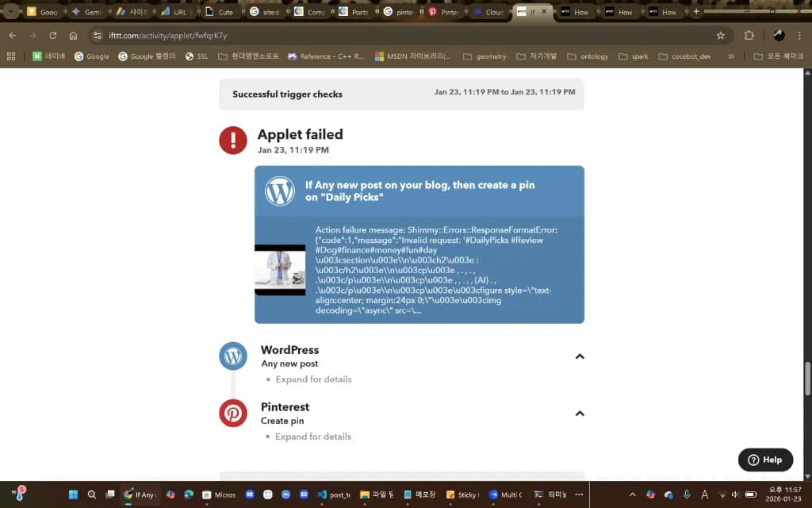Switch to the Pinterest browser tab
812x508 pixels.
443,12
